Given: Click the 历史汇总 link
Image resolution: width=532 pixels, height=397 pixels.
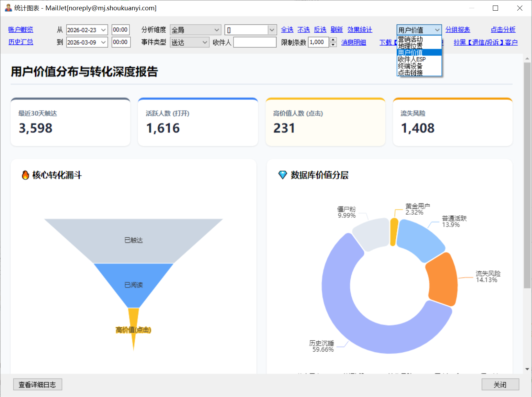Looking at the screenshot, I should point(21,42).
